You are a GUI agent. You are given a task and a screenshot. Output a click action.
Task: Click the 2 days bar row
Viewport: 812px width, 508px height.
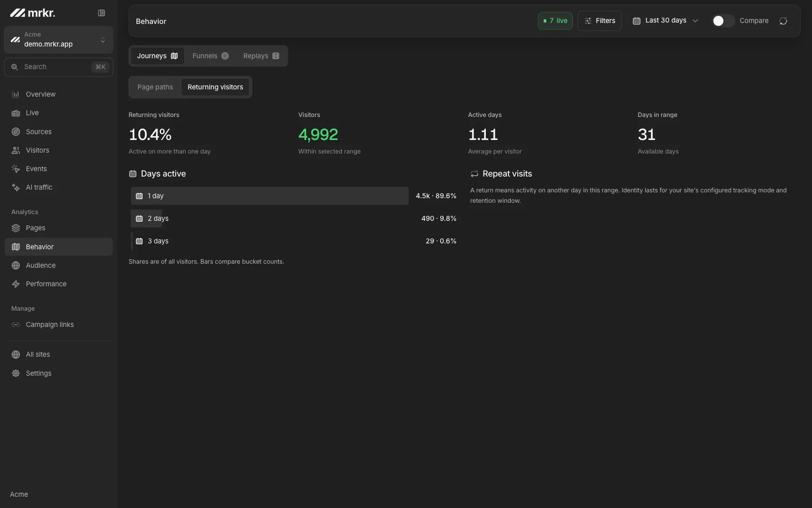pyautogui.click(x=294, y=219)
